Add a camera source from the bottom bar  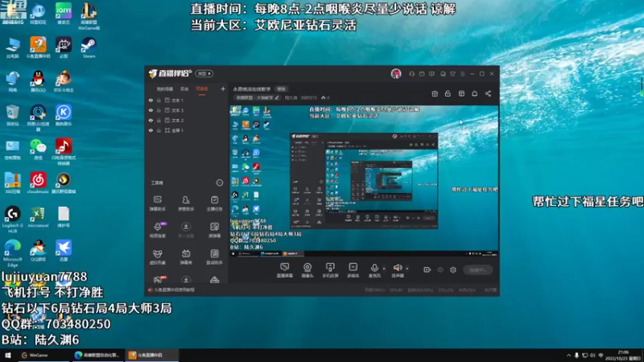(x=308, y=270)
